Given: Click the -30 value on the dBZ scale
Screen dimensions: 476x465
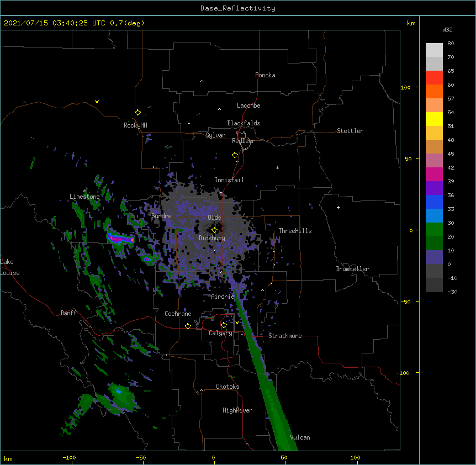Looking at the screenshot, I should [452, 292].
